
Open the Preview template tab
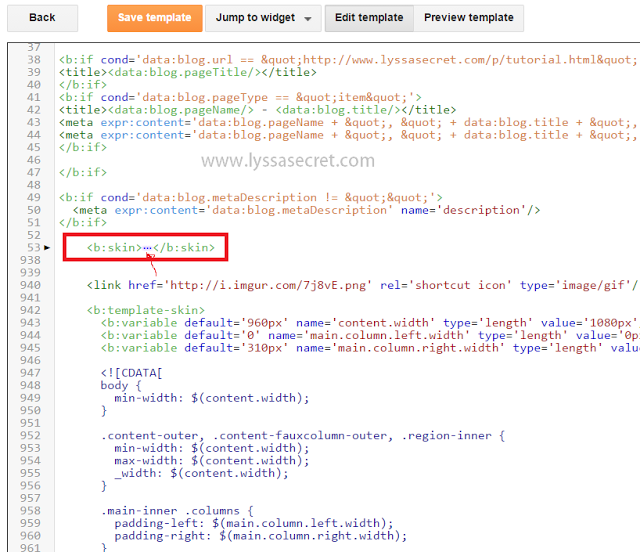tap(469, 18)
